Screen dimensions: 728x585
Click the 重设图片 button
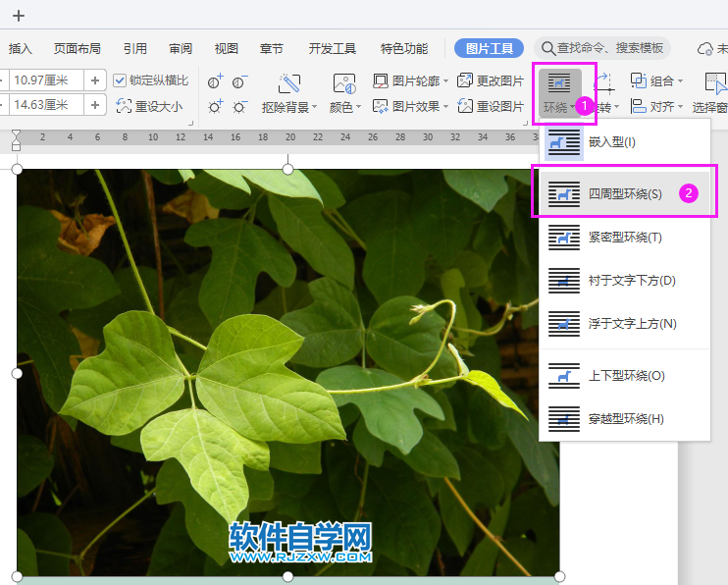pyautogui.click(x=491, y=106)
